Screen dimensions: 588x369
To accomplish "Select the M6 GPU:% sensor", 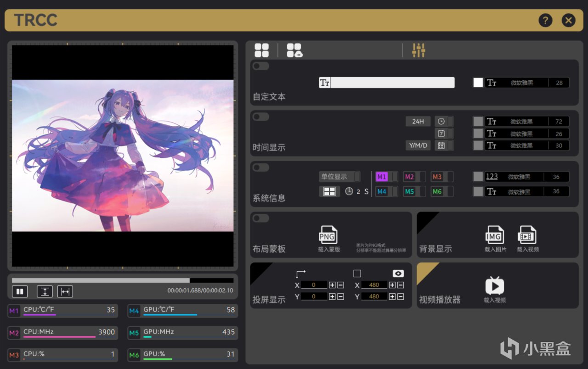I will 183,355.
